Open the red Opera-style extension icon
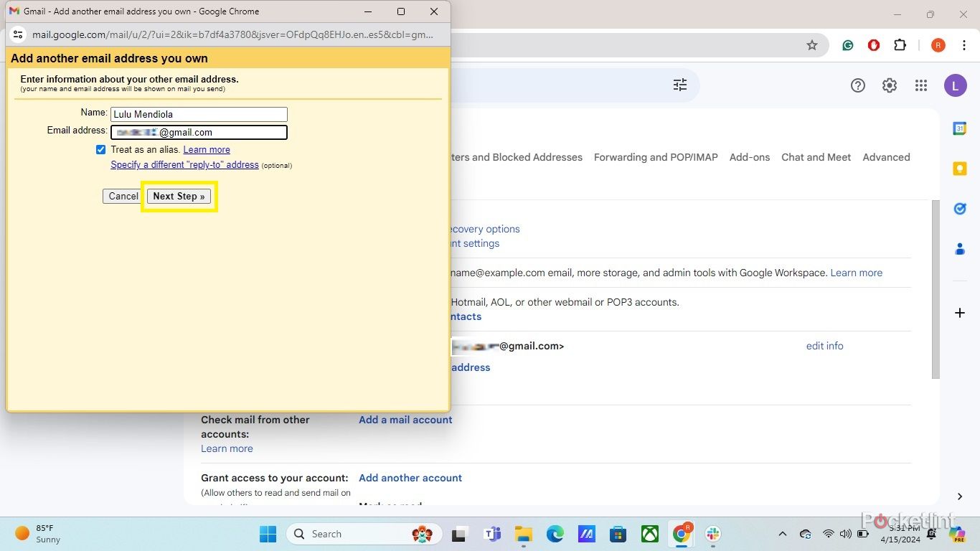980x551 pixels. click(874, 45)
